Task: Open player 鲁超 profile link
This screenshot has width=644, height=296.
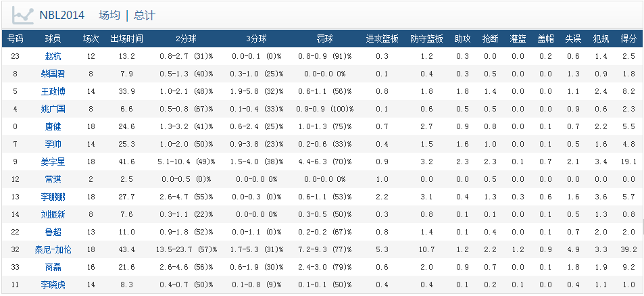Action: pyautogui.click(x=53, y=232)
